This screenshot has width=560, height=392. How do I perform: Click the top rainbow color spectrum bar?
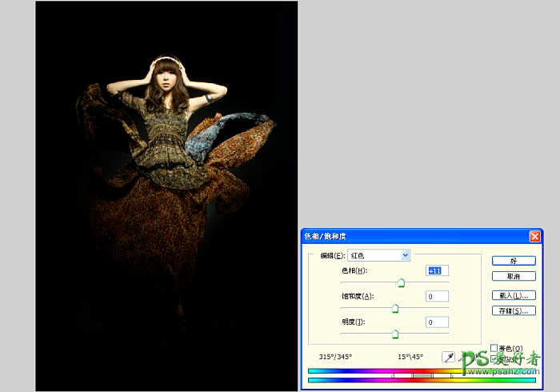tap(360, 370)
